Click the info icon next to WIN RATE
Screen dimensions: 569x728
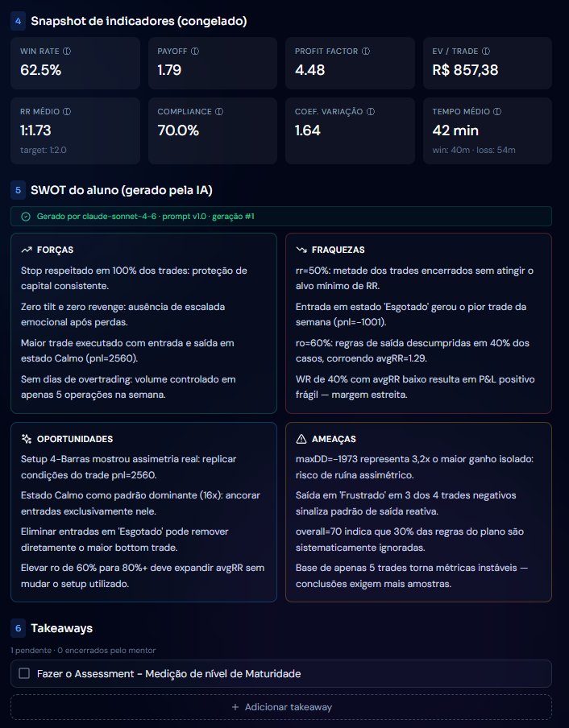tap(67, 51)
